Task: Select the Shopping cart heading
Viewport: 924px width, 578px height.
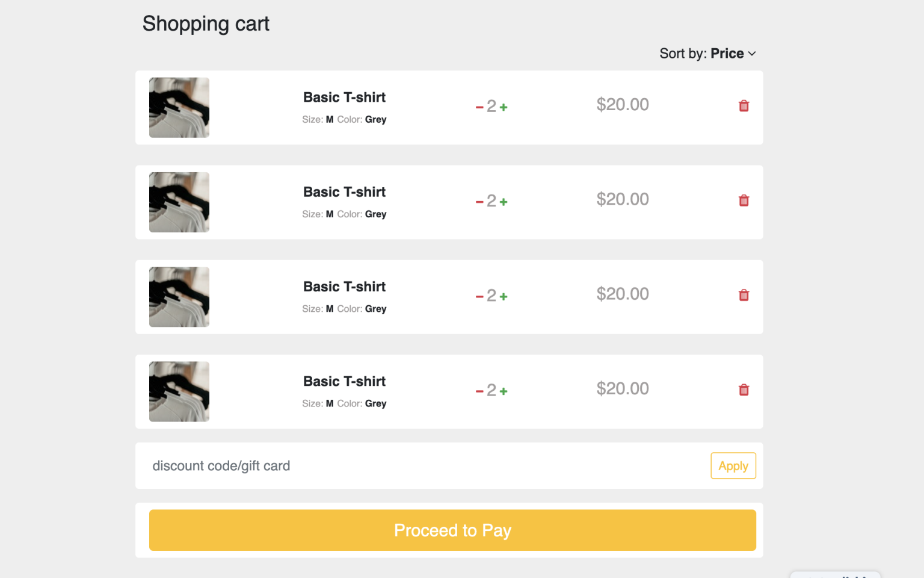Action: 206,24
